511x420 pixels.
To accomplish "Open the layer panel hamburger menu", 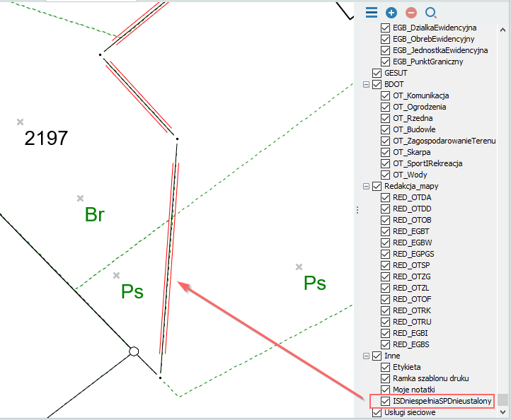I will [x=371, y=12].
